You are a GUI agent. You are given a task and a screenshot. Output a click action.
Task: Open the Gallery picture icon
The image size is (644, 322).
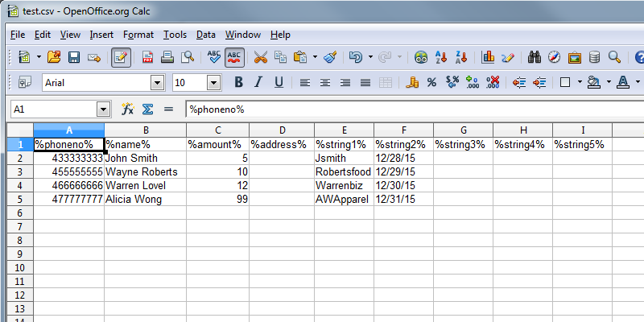coord(575,57)
